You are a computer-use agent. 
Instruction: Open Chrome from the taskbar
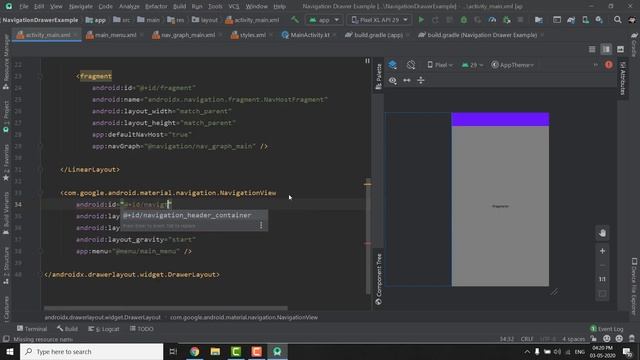click(x=194, y=351)
